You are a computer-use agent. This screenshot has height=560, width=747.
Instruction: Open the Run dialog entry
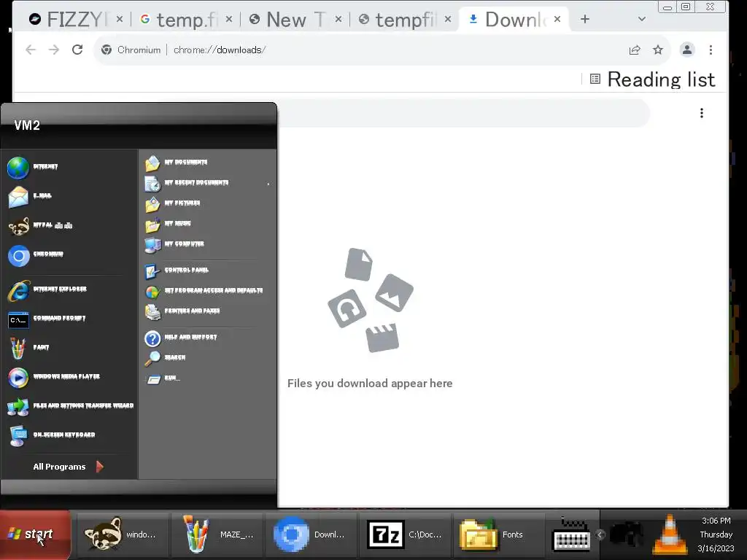click(163, 379)
